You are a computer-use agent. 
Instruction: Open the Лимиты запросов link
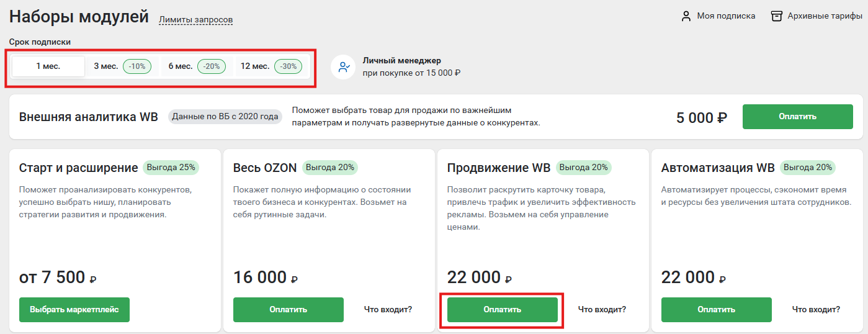(196, 20)
